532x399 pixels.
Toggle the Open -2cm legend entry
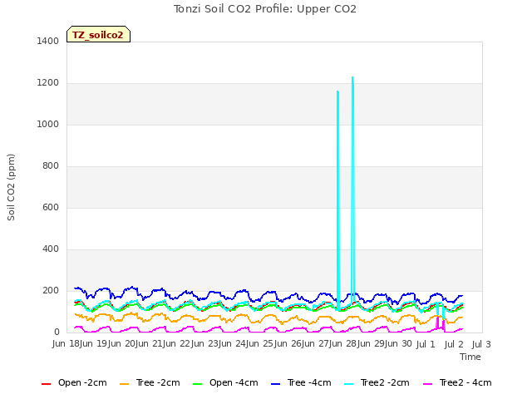(74, 382)
